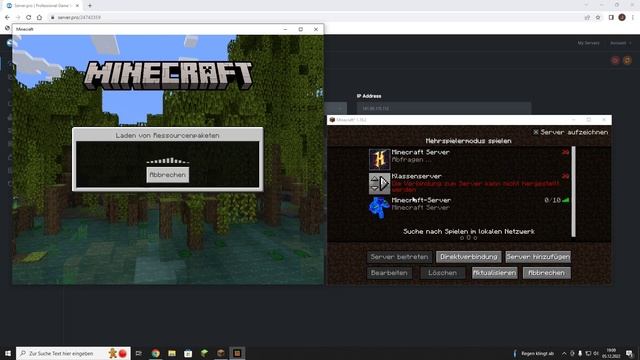Open a new browser tab
This screenshot has width=640, height=360.
pos(90,6)
